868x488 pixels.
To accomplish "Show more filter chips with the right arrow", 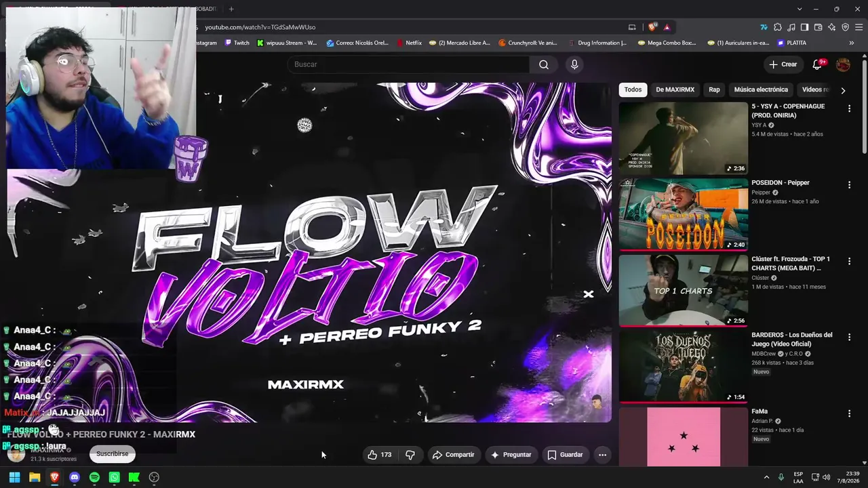I will (843, 90).
